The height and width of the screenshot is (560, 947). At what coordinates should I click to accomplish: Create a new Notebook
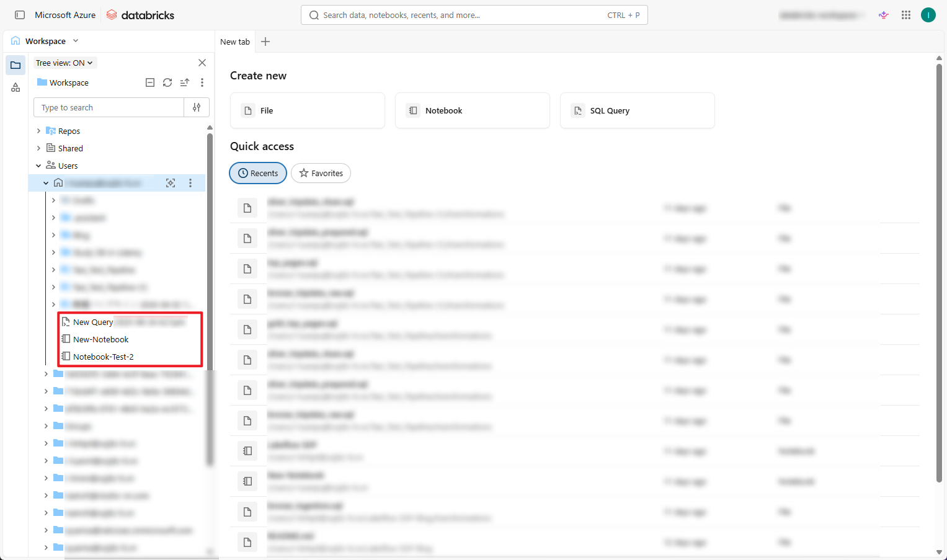pos(472,110)
